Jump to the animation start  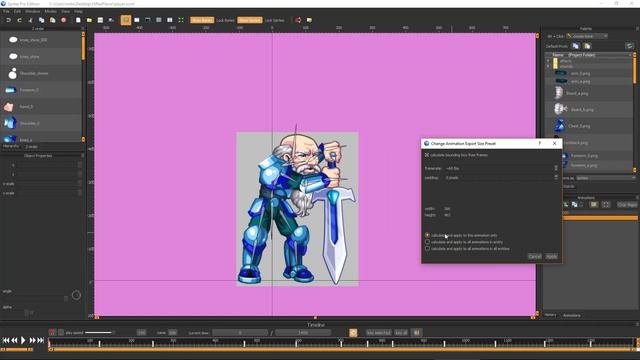point(5,340)
